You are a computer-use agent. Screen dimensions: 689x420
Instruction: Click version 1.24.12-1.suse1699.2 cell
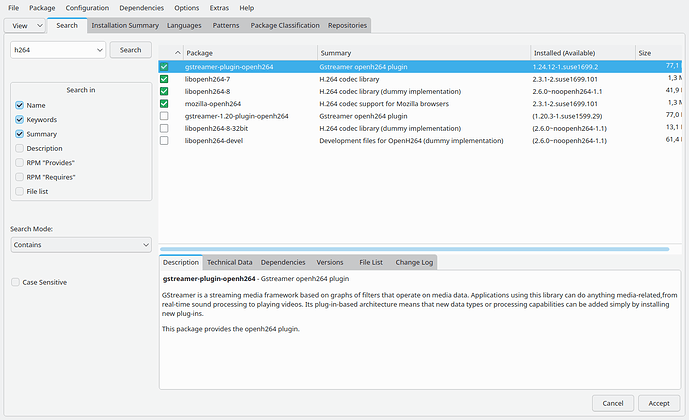(565, 67)
